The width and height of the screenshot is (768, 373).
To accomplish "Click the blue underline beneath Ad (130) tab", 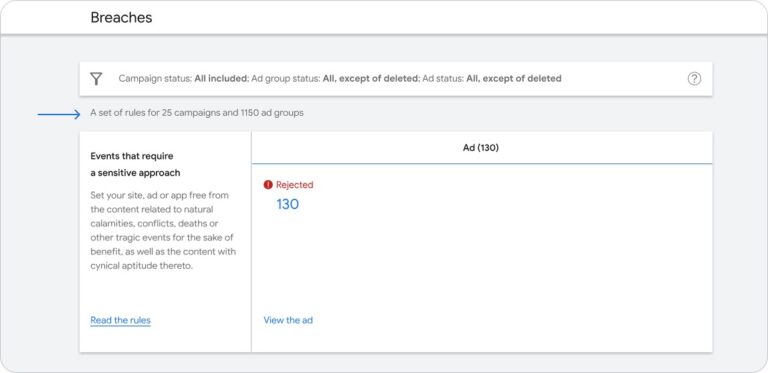I will (482, 163).
